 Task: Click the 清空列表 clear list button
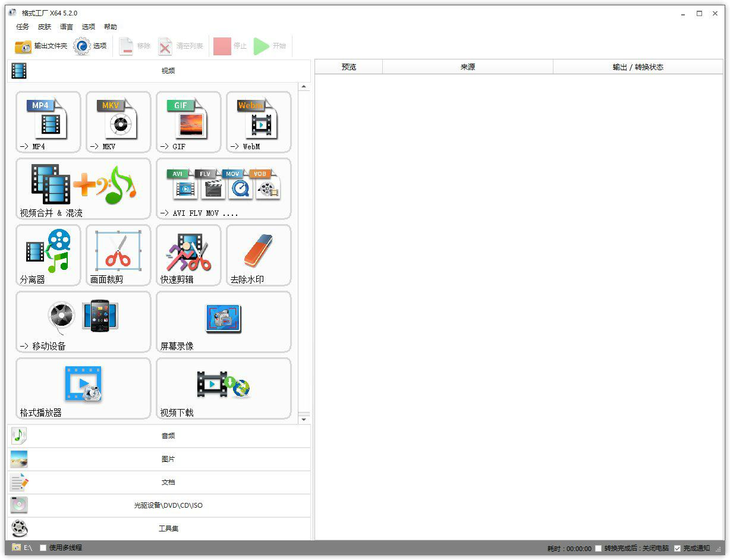coord(181,46)
